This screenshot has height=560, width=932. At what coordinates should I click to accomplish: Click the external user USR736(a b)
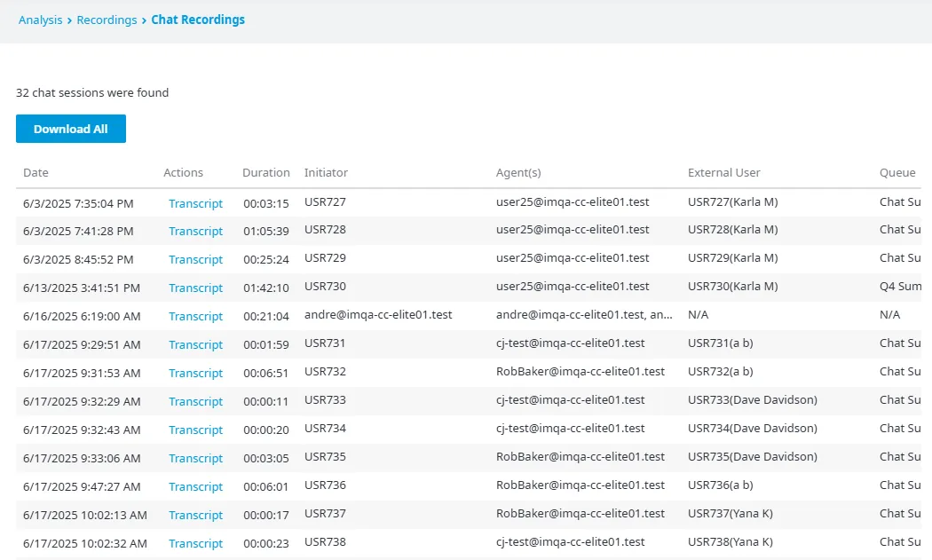point(721,485)
